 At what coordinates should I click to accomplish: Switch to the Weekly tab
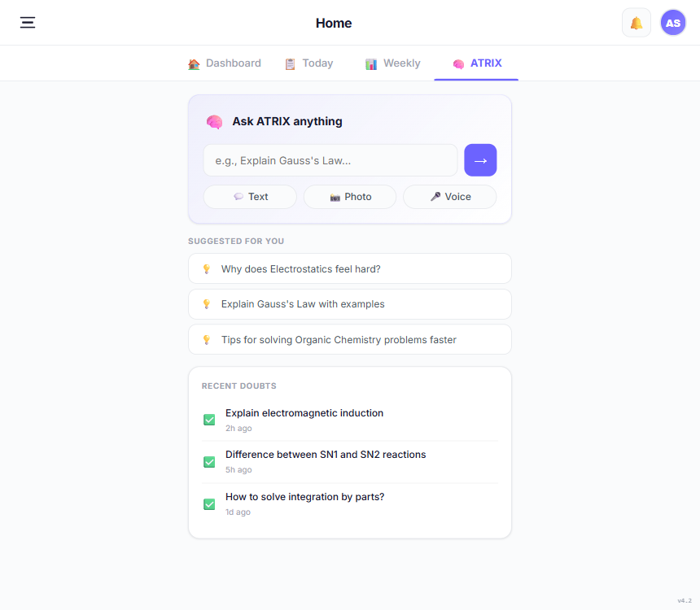[x=393, y=63]
